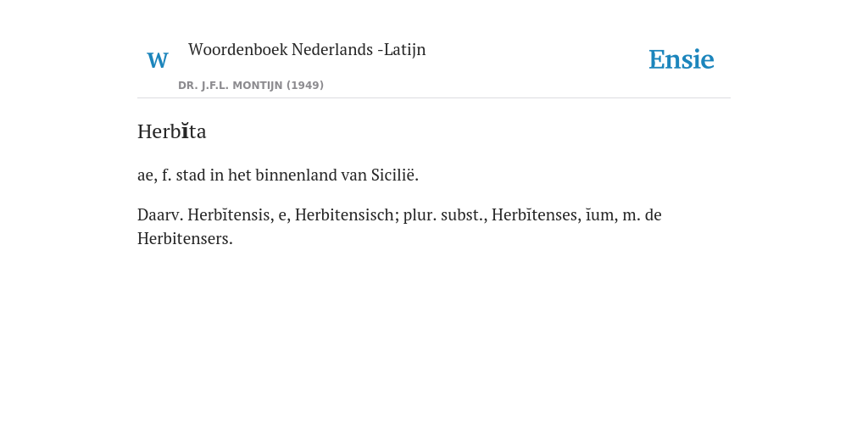Screen dimensions: 868x434
Task: Click the year (1949) beside the author name
Action: [x=305, y=86]
